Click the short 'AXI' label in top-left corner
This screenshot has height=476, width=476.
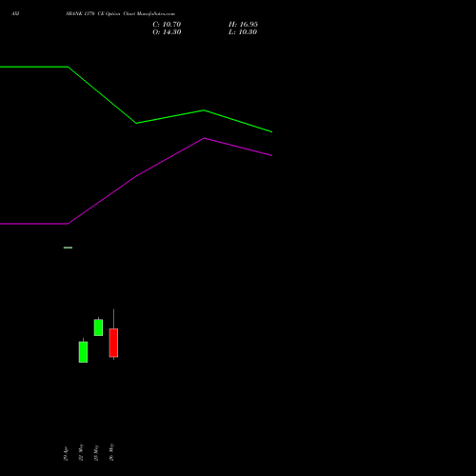[x=15, y=13]
